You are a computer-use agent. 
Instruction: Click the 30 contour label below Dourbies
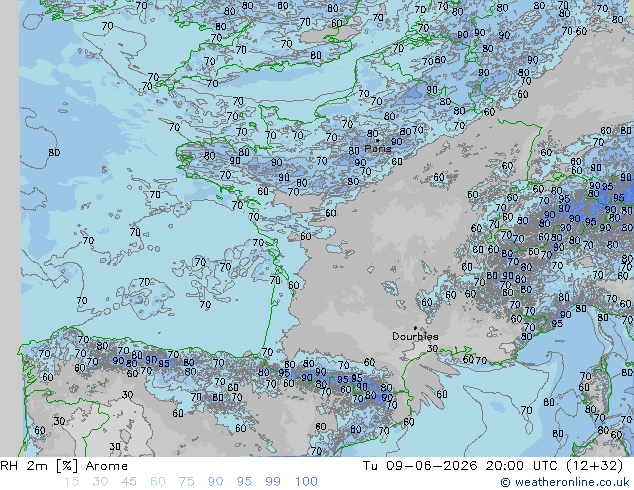pyautogui.click(x=432, y=348)
